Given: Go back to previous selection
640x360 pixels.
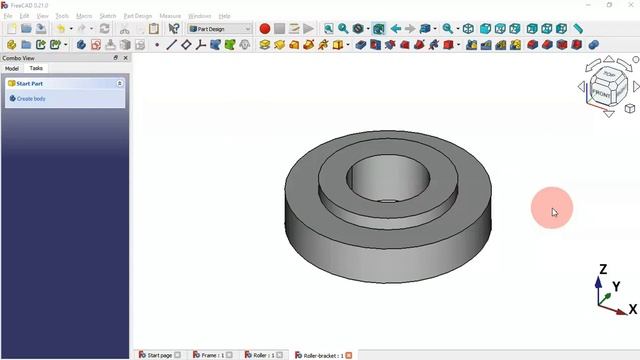Looking at the screenshot, I should coord(396,29).
